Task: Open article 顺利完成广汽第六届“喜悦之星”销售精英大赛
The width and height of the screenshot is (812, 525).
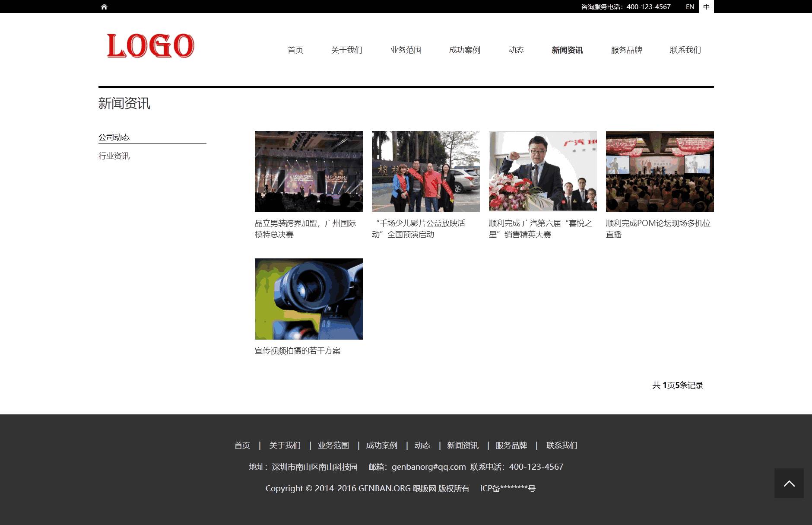Action: click(541, 229)
